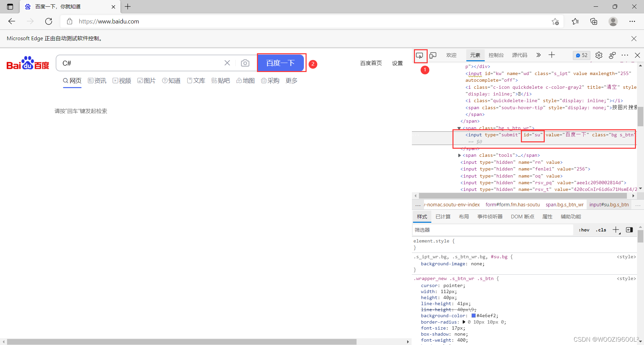Click the #4e6ef2 background color swatch
The image size is (644, 345).
click(474, 316)
